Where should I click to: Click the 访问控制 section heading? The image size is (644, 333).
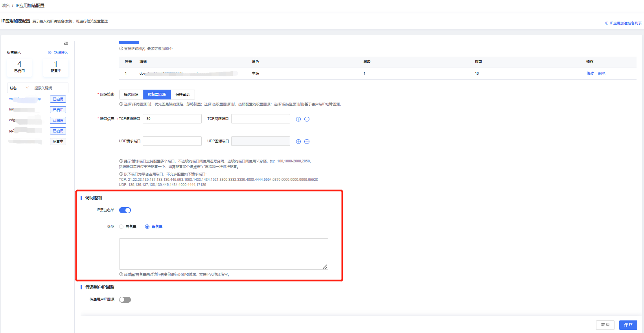click(94, 198)
